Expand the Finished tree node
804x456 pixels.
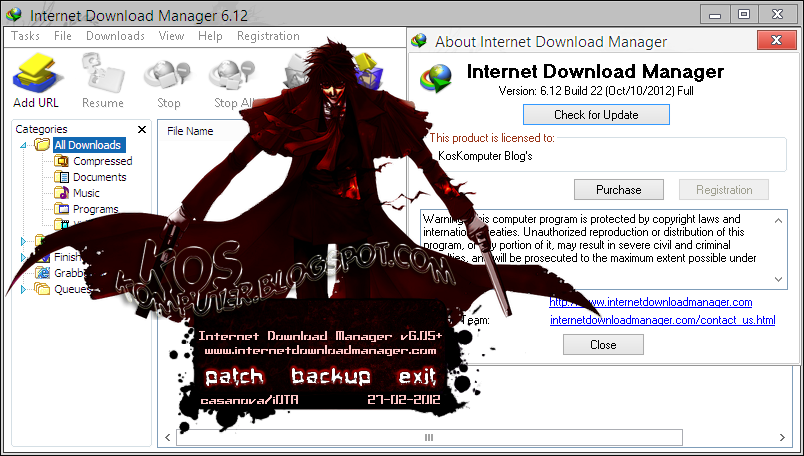pyautogui.click(x=23, y=257)
